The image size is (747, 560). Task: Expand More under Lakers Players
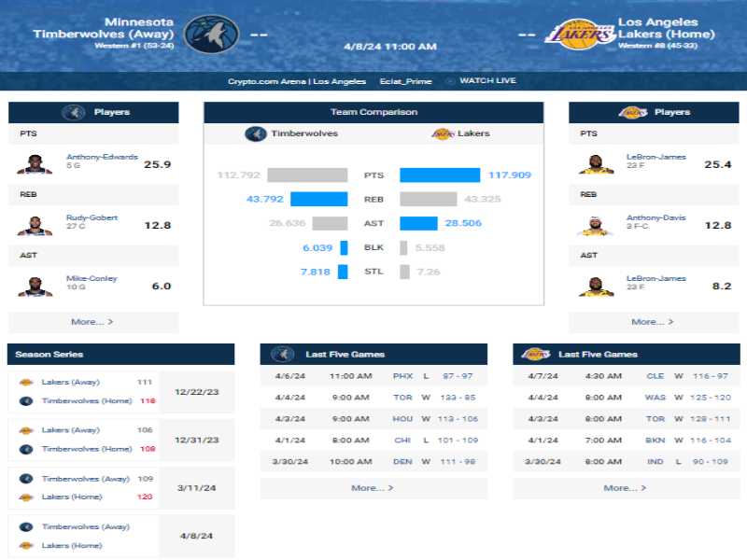pyautogui.click(x=652, y=322)
